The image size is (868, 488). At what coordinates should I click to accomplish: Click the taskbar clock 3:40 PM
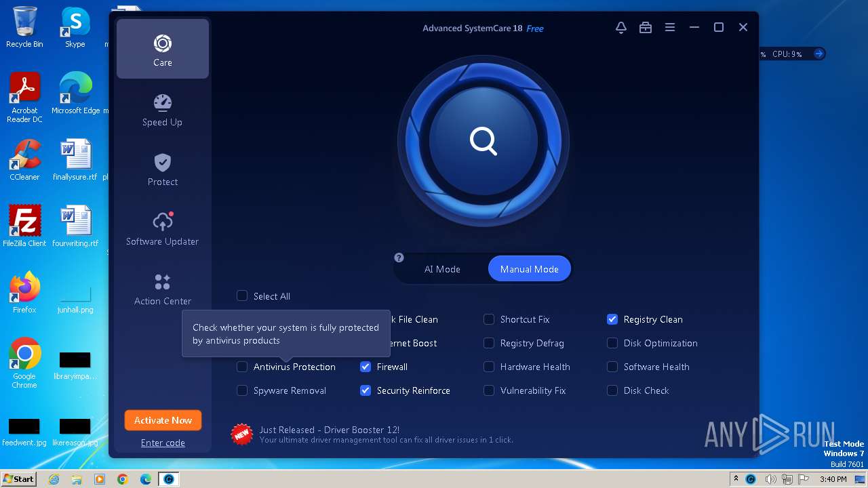833,479
